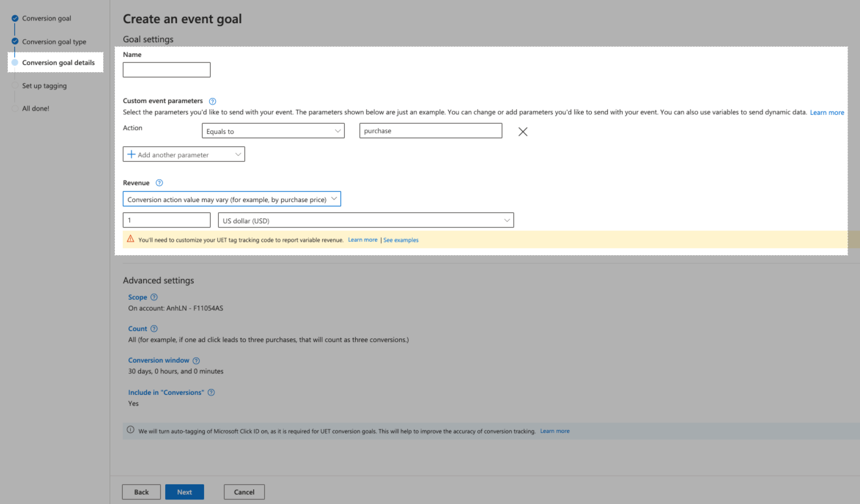This screenshot has height=504, width=860.
Task: Open the Scope help question mark
Action: (154, 297)
